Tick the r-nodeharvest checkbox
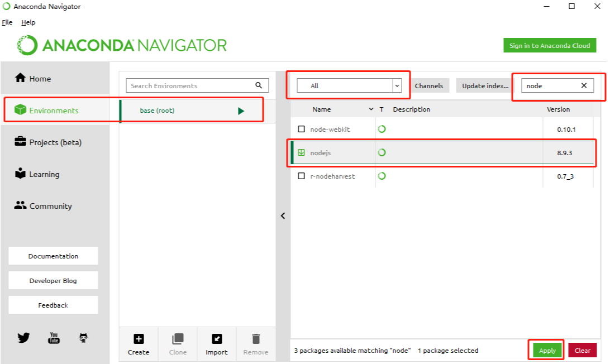Image resolution: width=610 pixels, height=364 pixels. click(x=301, y=176)
